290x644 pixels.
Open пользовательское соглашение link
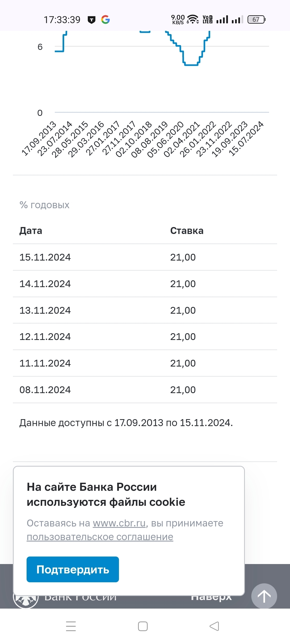point(100,537)
